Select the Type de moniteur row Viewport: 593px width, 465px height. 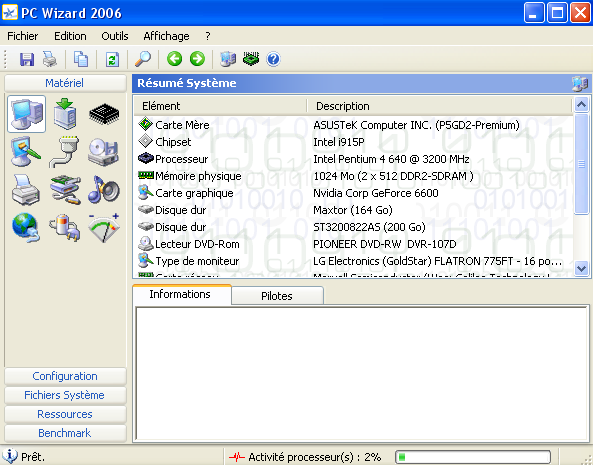point(353,261)
